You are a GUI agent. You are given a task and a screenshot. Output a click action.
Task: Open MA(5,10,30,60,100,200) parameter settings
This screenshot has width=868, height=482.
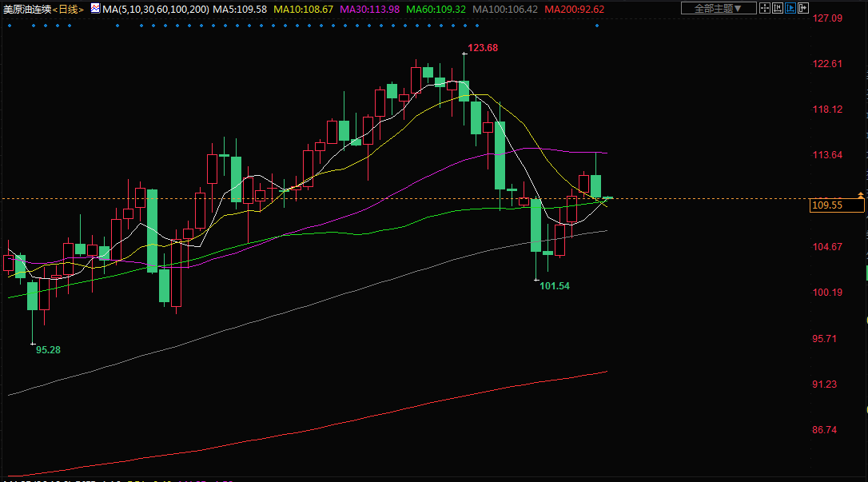tap(154, 8)
